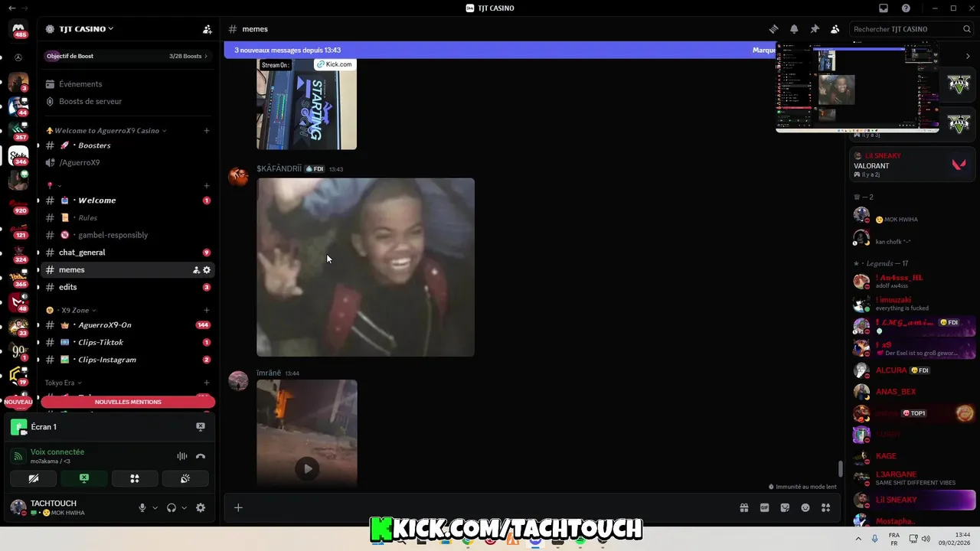The height and width of the screenshot is (551, 980).
Task: Click the Rechercher TJT CASINO search field
Action: tap(912, 29)
